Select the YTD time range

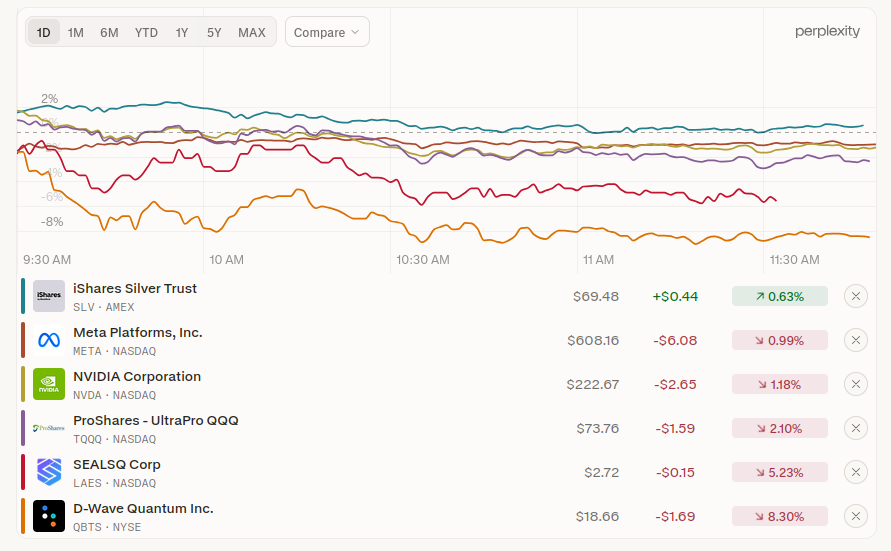click(146, 32)
